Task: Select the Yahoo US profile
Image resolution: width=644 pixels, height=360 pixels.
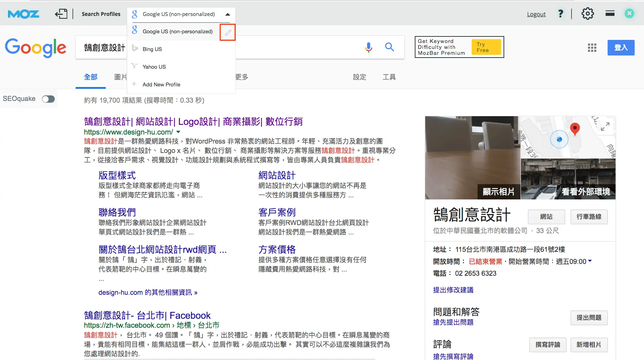Action: [x=181, y=67]
